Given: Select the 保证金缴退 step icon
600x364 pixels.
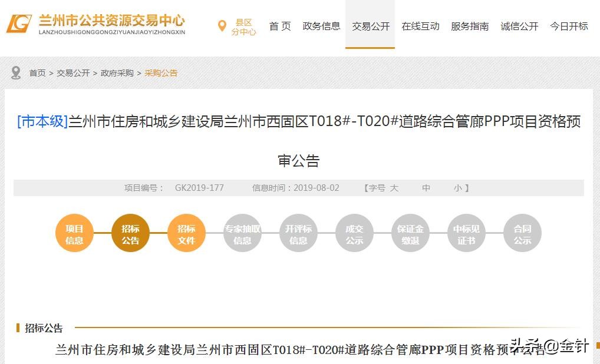Looking at the screenshot, I should [x=410, y=233].
